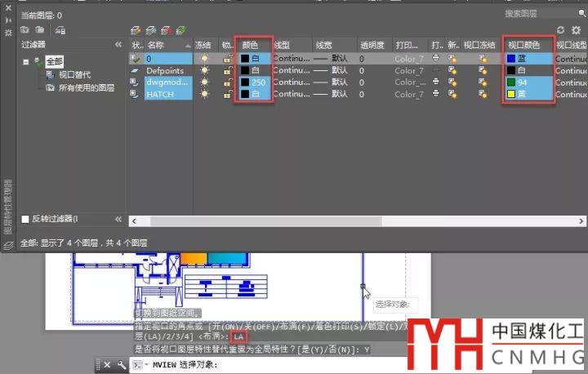Click the Delete Layer icon
Image resolution: width=588 pixels, height=374 pixels.
coord(164,30)
